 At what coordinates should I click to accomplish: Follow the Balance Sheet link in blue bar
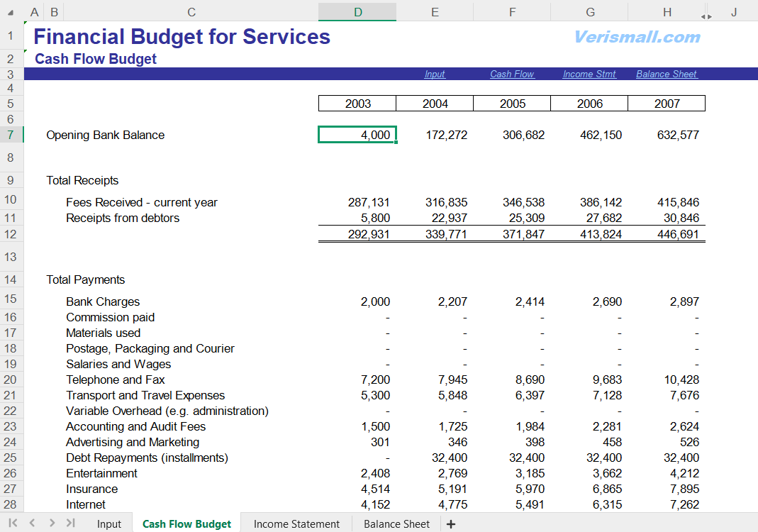(x=667, y=74)
